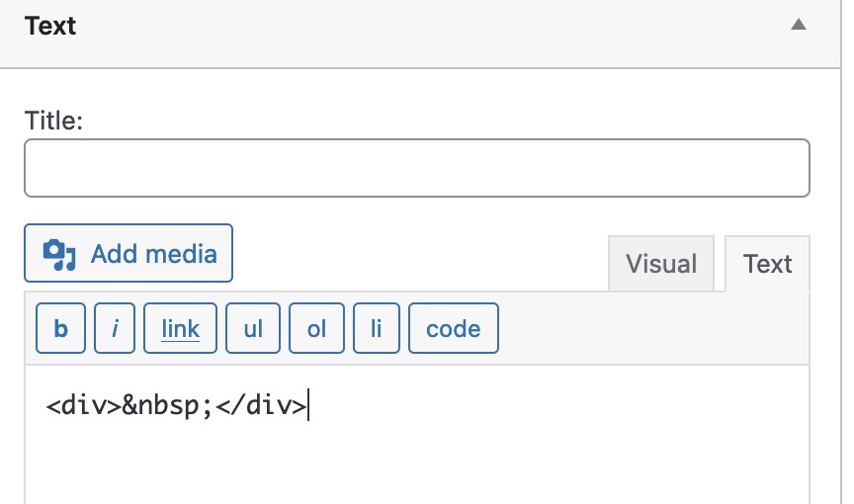Insert a hyperlink with link button
Image resolution: width=854 pixels, height=504 pixels.
tap(180, 328)
